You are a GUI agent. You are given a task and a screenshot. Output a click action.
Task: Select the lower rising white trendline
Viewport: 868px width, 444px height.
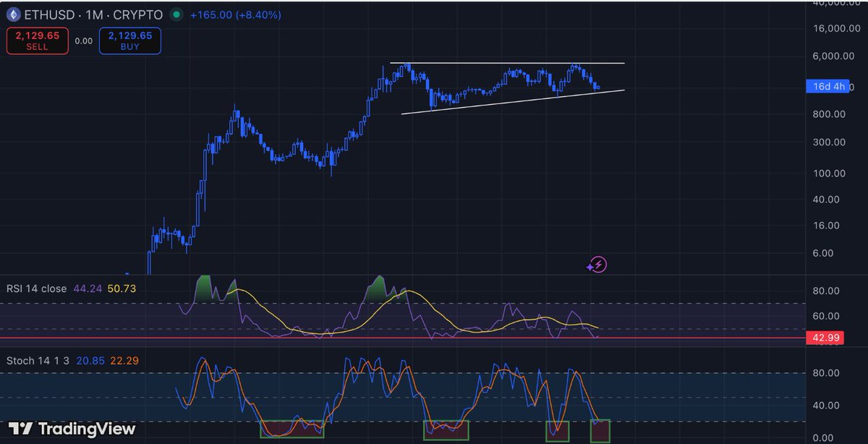[512, 102]
